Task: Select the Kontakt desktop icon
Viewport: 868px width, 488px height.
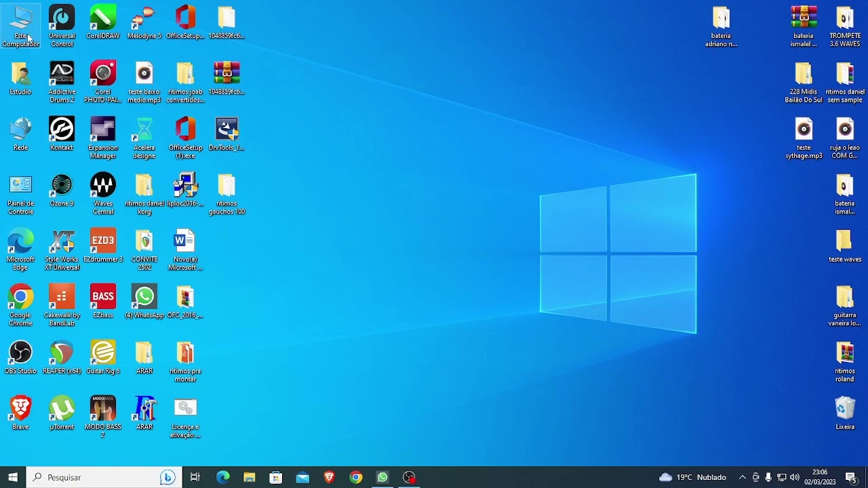Action: [x=62, y=134]
